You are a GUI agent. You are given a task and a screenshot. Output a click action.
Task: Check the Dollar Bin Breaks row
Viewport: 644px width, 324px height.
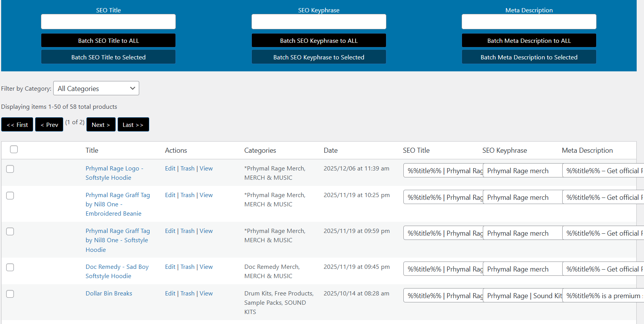click(10, 294)
